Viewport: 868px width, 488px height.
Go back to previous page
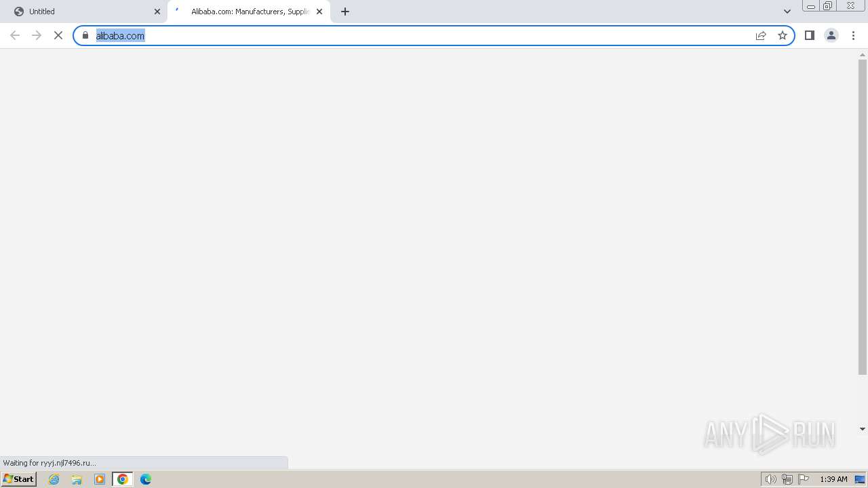tap(15, 35)
